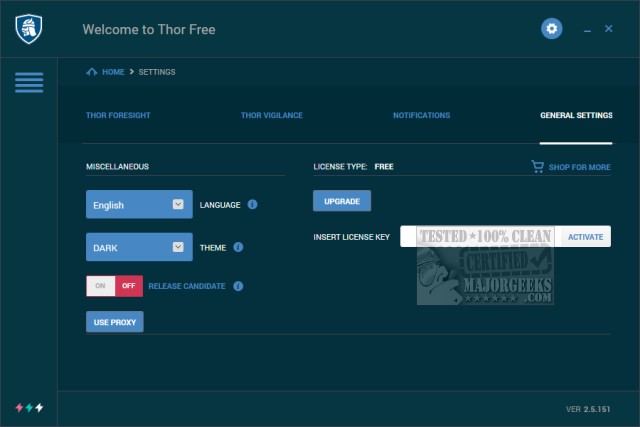Switch to Notifications tab
Image resolution: width=640 pixels, height=427 pixels.
point(422,116)
